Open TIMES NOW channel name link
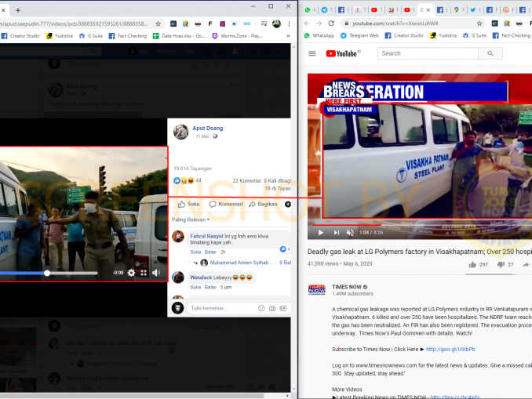This screenshot has width=532, height=399. 346,287
